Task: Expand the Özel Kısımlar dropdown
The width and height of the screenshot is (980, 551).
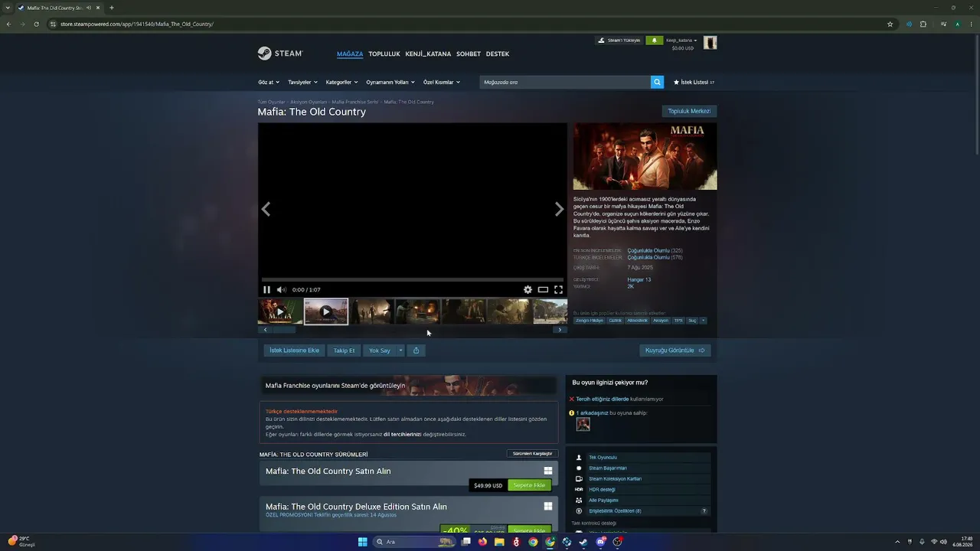Action: click(x=442, y=82)
